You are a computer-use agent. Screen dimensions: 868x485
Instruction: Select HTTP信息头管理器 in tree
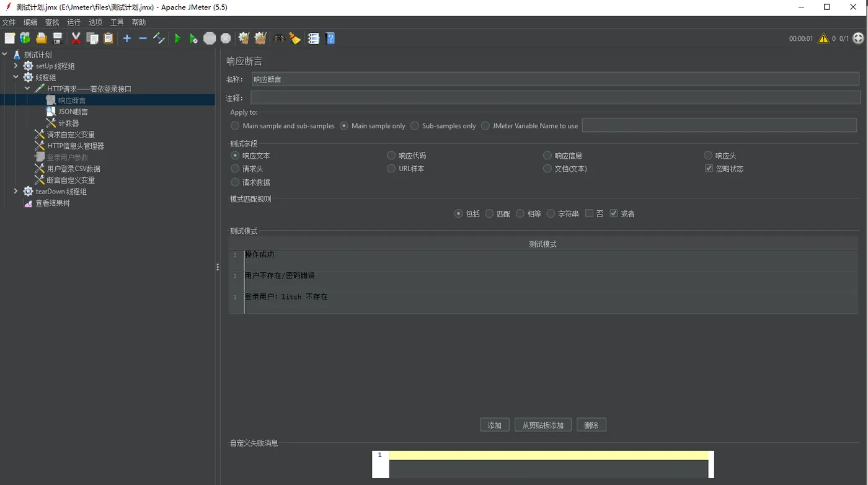(75, 146)
